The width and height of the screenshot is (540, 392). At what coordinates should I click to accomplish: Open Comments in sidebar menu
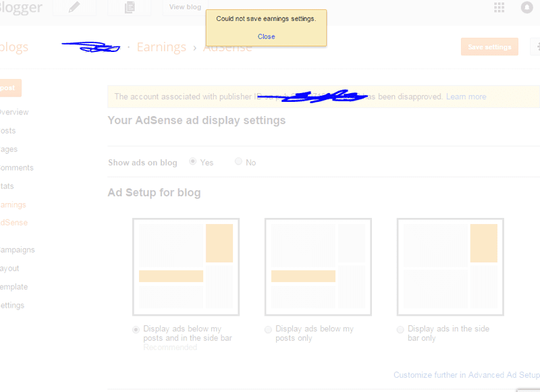[x=16, y=167]
